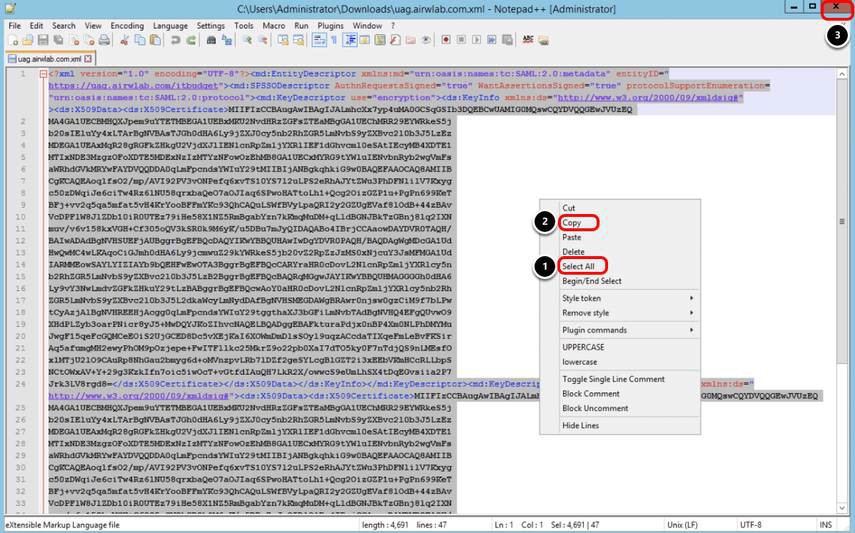The width and height of the screenshot is (855, 533).
Task: Close the uag.airwlab.com.xml tab
Action: point(88,58)
